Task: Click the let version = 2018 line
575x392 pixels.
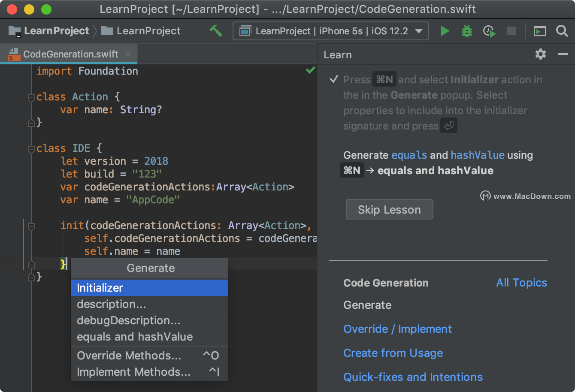Action: (114, 161)
